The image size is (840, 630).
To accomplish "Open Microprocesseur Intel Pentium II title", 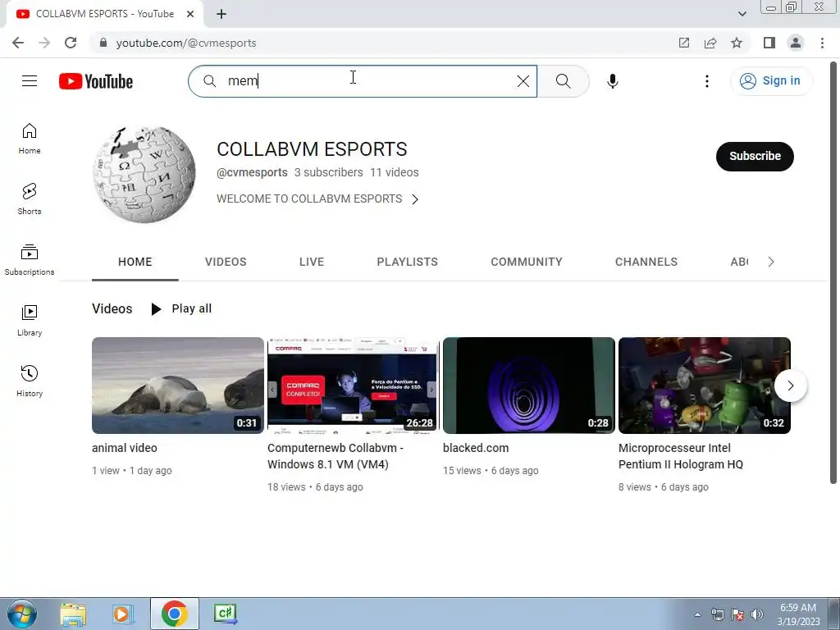I will 680,456.
